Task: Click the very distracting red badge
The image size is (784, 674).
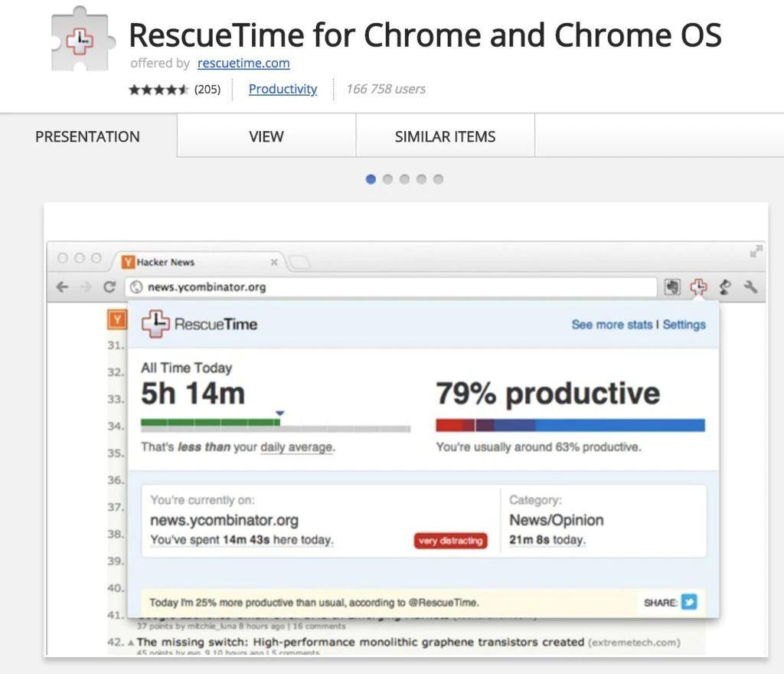Action: (450, 540)
